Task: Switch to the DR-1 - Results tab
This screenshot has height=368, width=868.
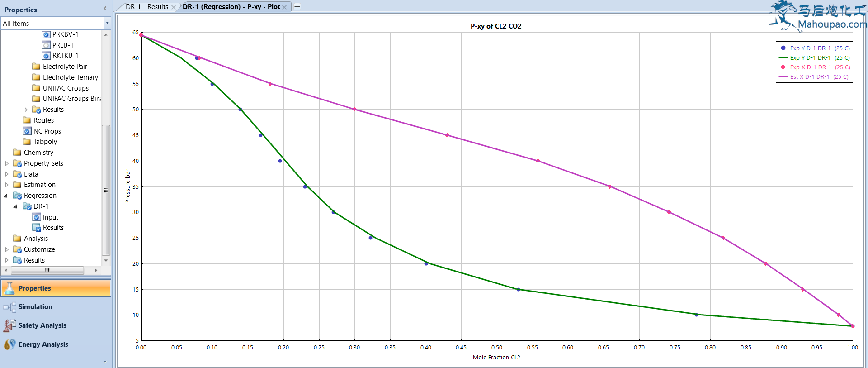Action: pos(147,7)
